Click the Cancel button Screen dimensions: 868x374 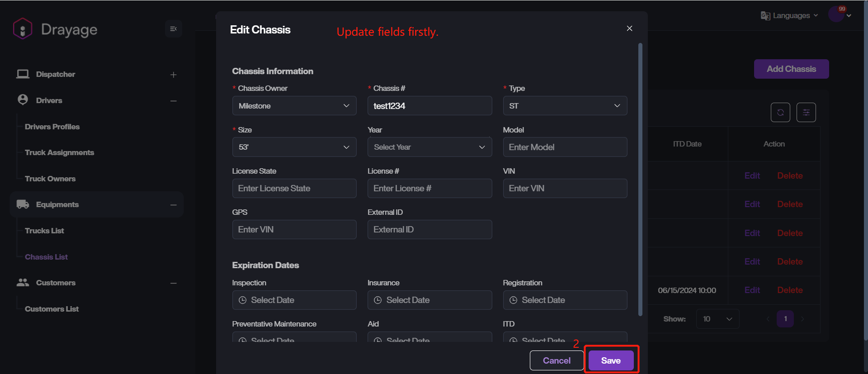[557, 360]
